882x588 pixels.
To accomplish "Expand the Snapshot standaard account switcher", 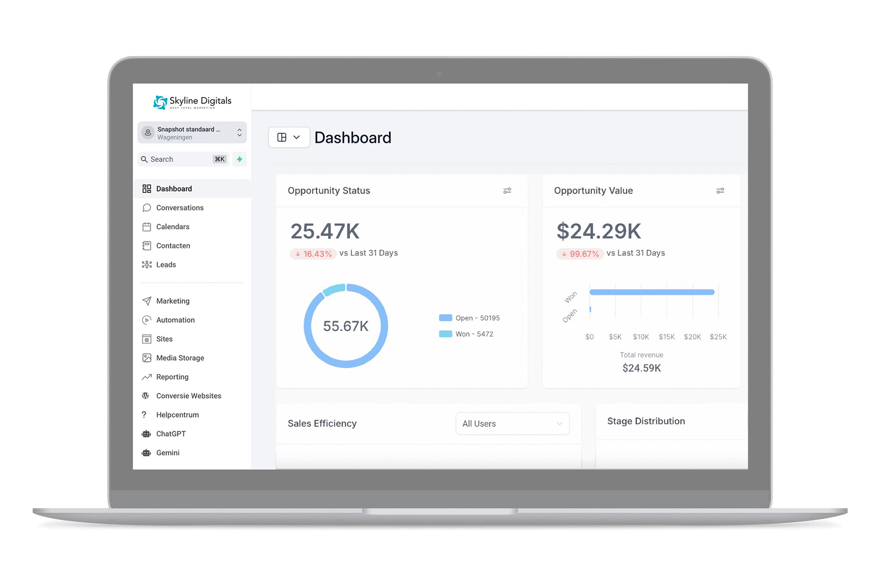I will [192, 133].
